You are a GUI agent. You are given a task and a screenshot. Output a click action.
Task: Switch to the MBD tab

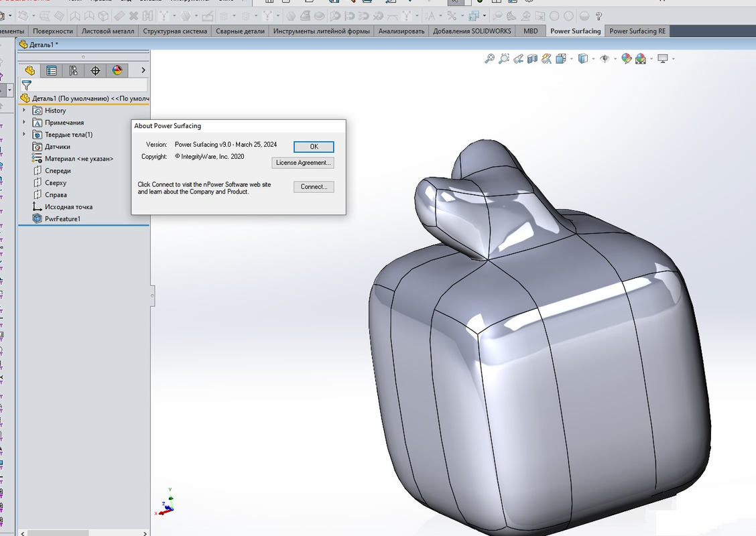[530, 31]
